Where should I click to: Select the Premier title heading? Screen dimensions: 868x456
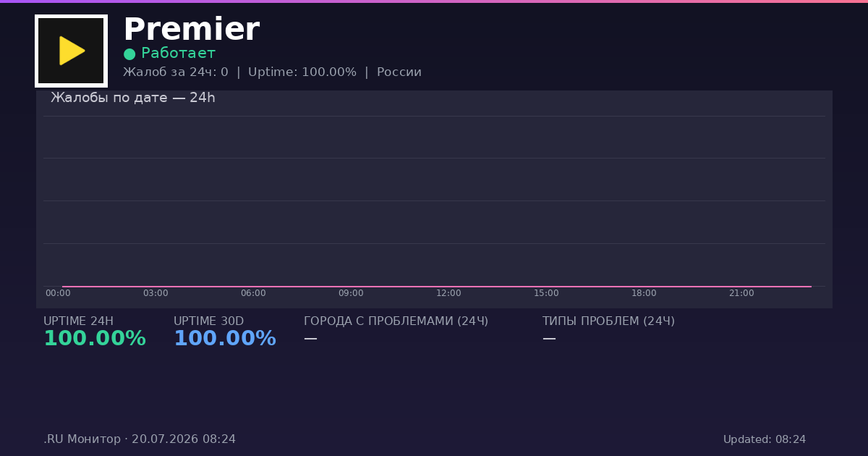point(191,30)
